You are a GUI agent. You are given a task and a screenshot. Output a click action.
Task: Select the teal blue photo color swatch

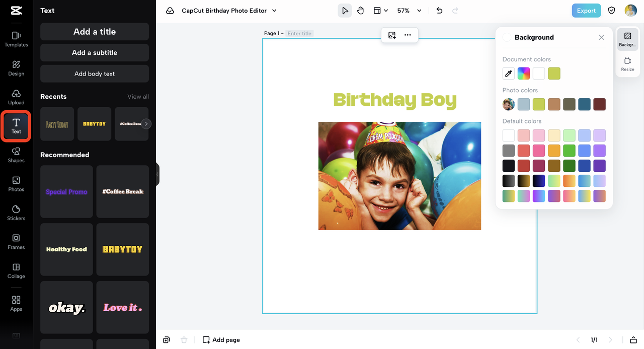pos(584,104)
